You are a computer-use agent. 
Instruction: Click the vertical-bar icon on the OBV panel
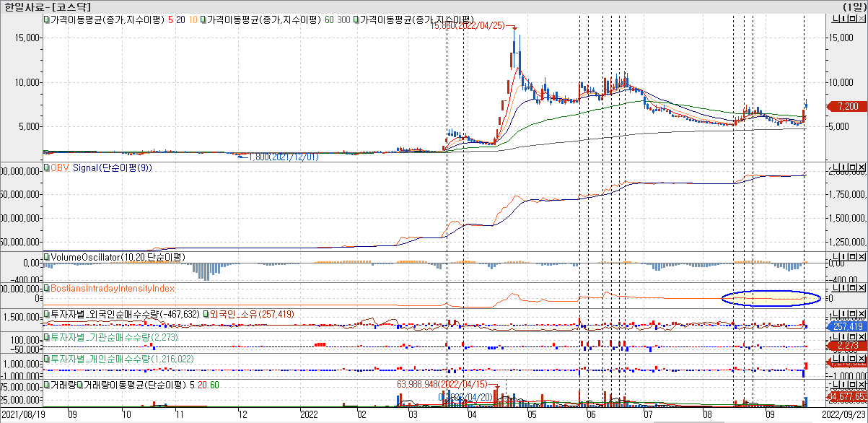click(844, 167)
